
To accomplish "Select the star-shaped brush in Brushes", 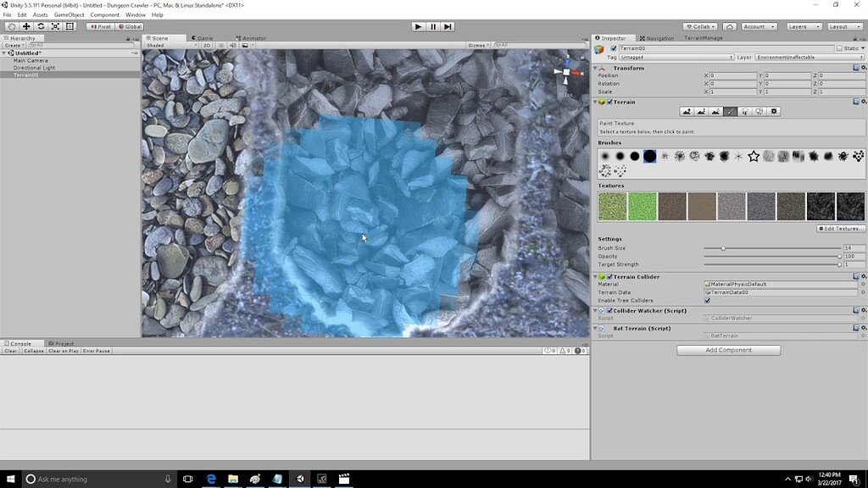I will (754, 156).
